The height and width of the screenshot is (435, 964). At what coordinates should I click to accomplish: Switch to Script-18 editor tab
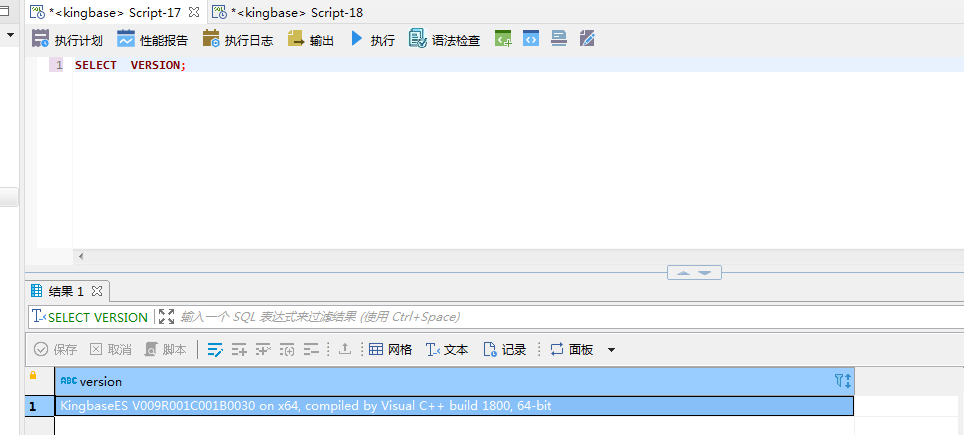[x=285, y=12]
